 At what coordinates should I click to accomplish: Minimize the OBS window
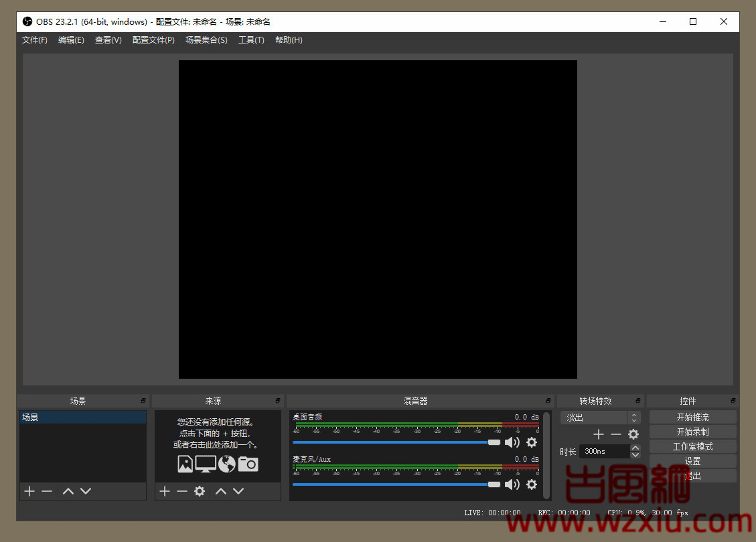pyautogui.click(x=663, y=21)
